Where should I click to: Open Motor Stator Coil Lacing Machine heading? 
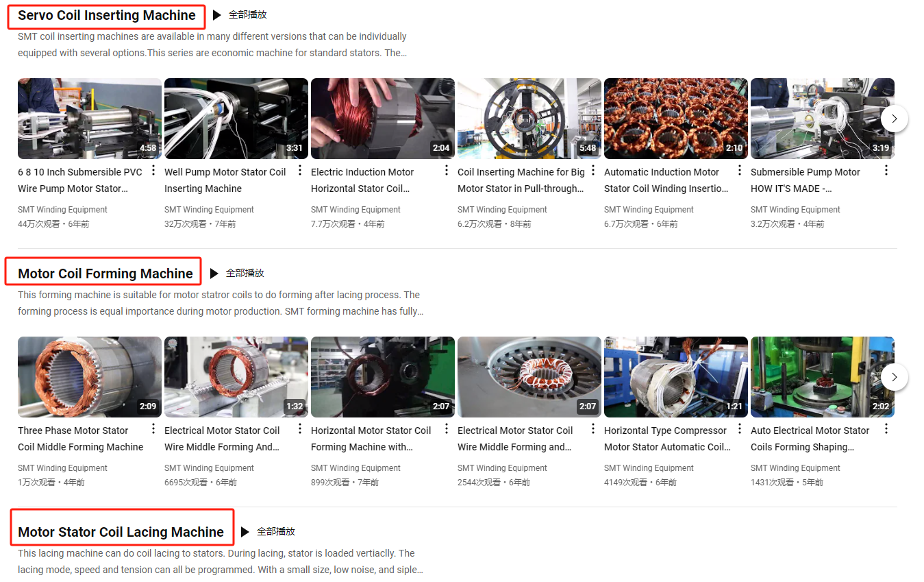[121, 532]
